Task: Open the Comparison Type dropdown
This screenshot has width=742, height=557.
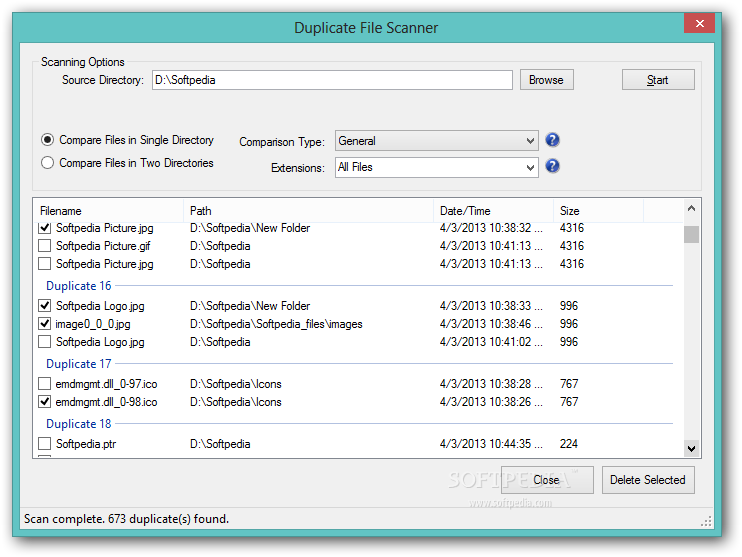Action: tap(436, 141)
